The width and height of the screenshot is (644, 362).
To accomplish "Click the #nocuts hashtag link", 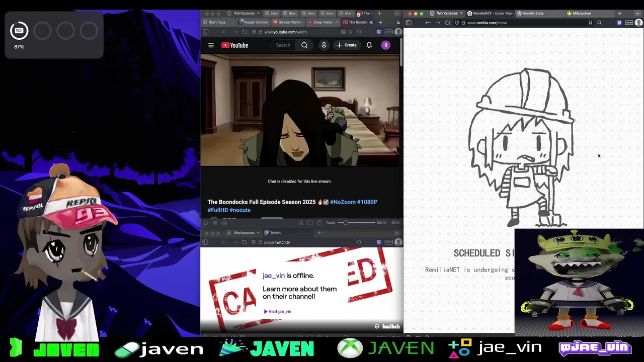I will (240, 210).
